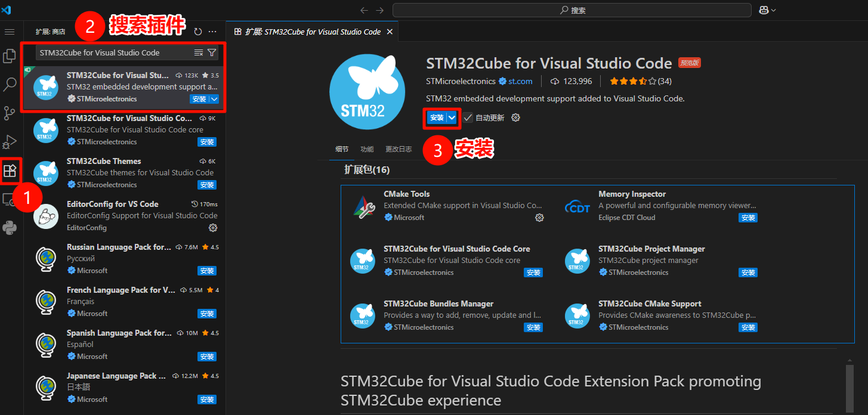Click the STMicroelectronics publisher name on details page
Viewport: 868px width, 415px height.
(x=461, y=81)
